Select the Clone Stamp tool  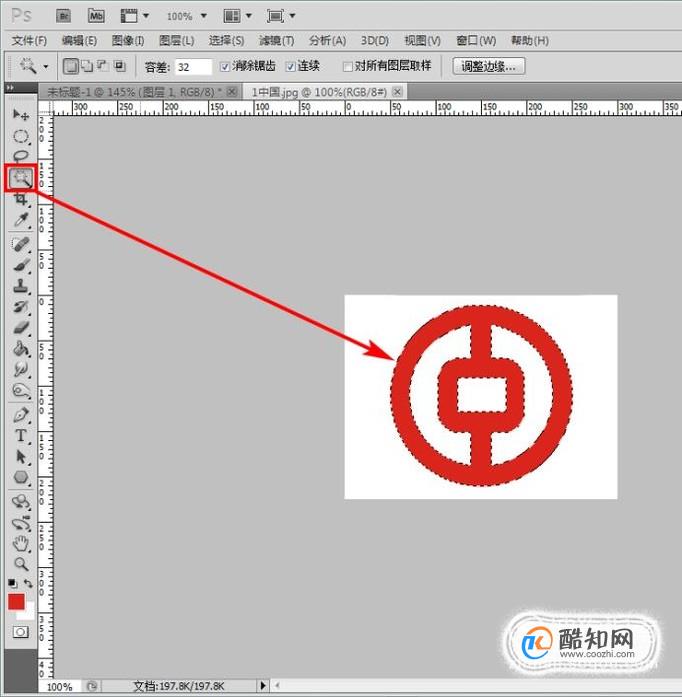[x=20, y=286]
